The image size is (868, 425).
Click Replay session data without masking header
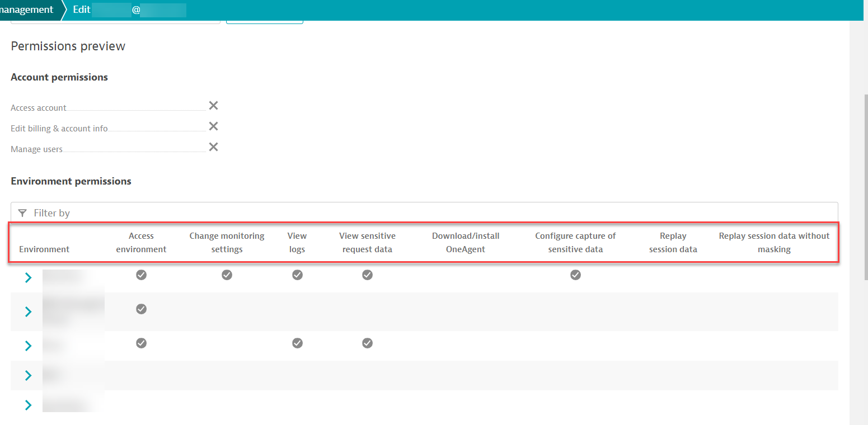[774, 242]
